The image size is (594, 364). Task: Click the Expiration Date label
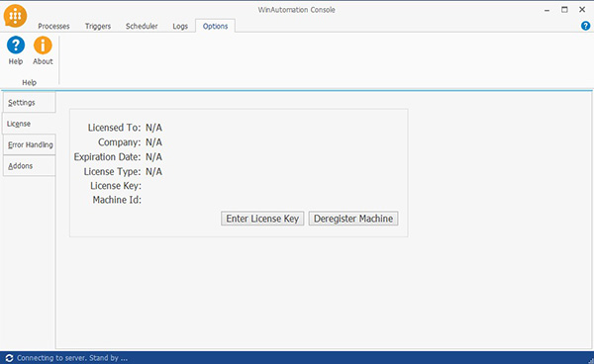tap(107, 157)
